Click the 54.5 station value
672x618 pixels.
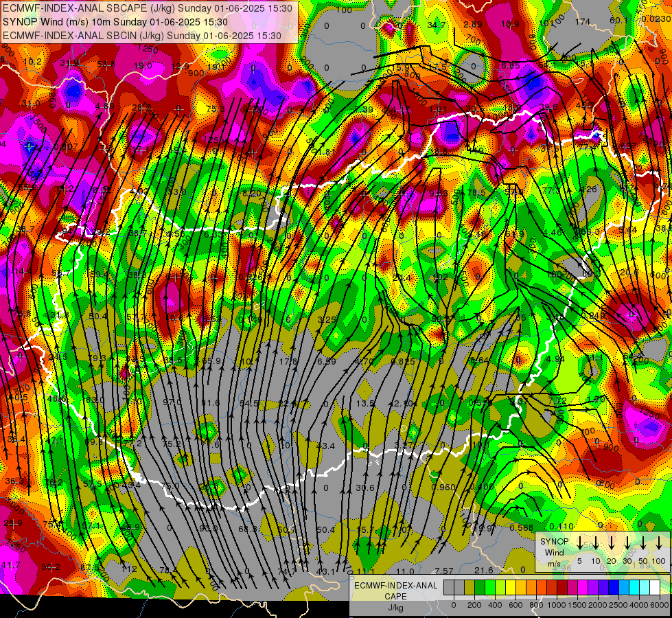(x=248, y=403)
